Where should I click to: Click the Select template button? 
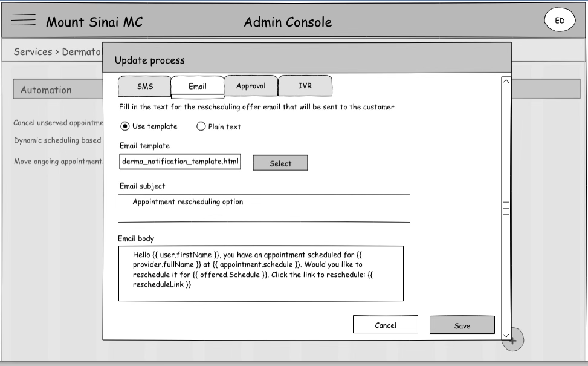(280, 163)
